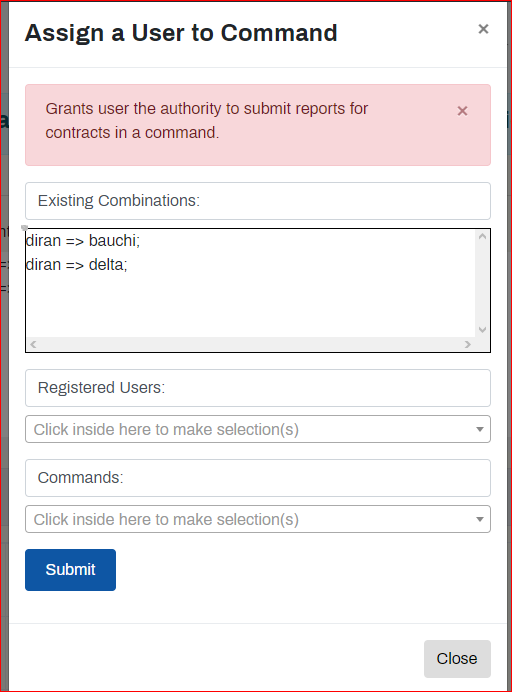Click the horizontal scrollbar track of combinations box
This screenshot has height=692, width=512.
coord(251,344)
